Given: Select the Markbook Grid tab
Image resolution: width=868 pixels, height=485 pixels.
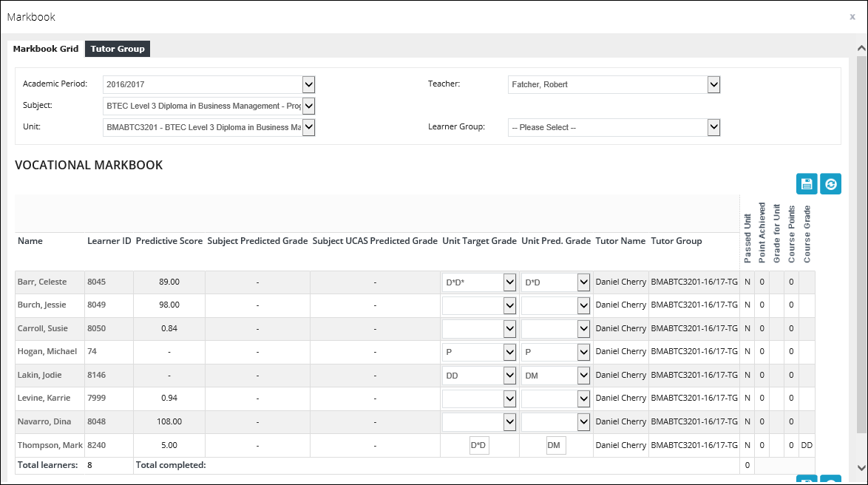Looking at the screenshot, I should 46,49.
